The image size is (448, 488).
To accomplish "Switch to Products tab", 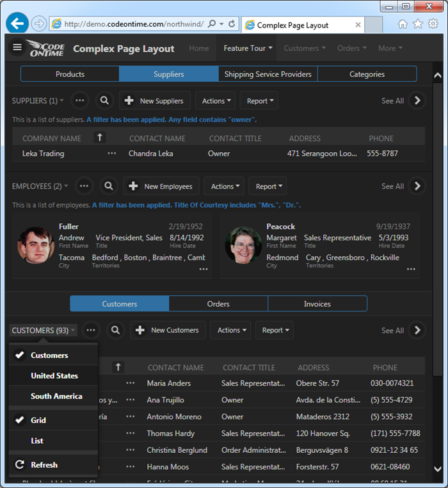I will click(x=70, y=74).
